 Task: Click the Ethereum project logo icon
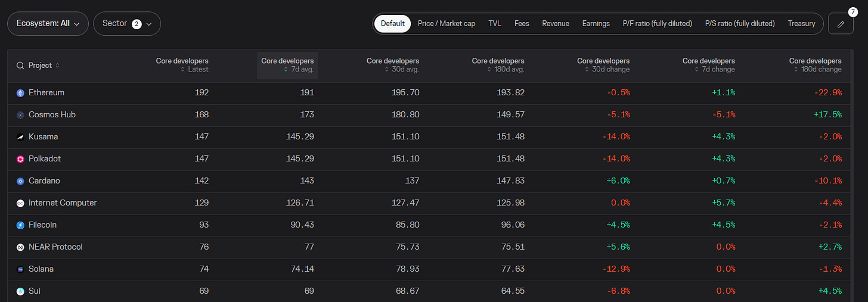click(x=20, y=93)
